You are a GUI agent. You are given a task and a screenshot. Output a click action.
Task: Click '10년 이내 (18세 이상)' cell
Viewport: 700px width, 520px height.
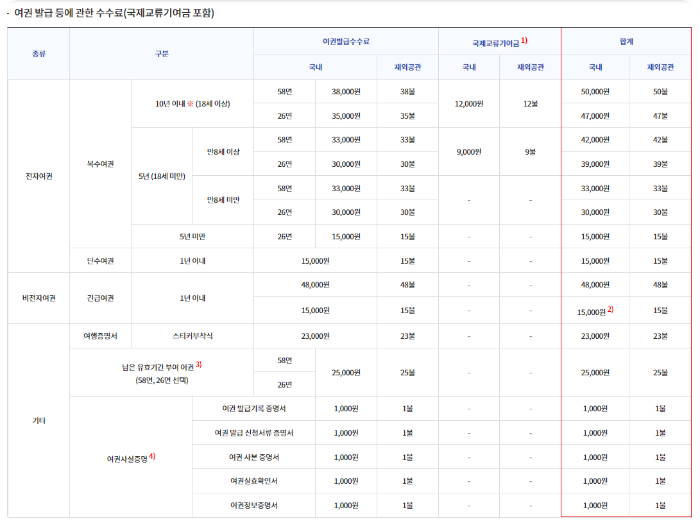(192, 104)
